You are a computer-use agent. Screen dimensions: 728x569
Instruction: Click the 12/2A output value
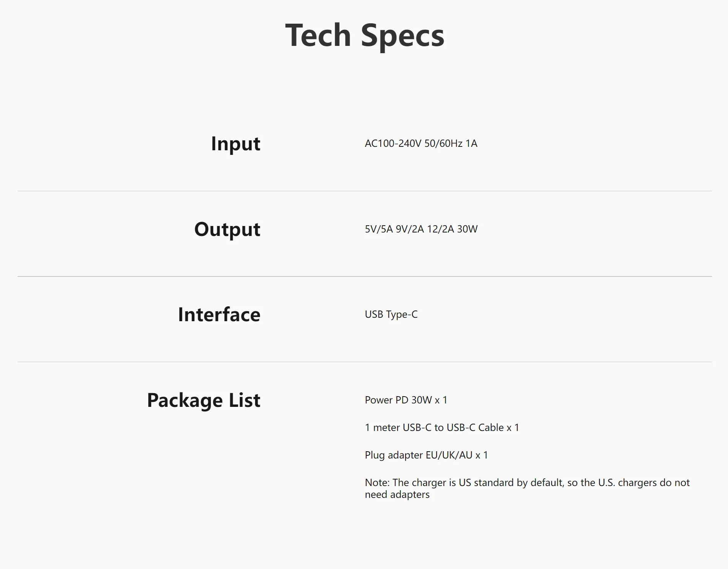click(440, 229)
